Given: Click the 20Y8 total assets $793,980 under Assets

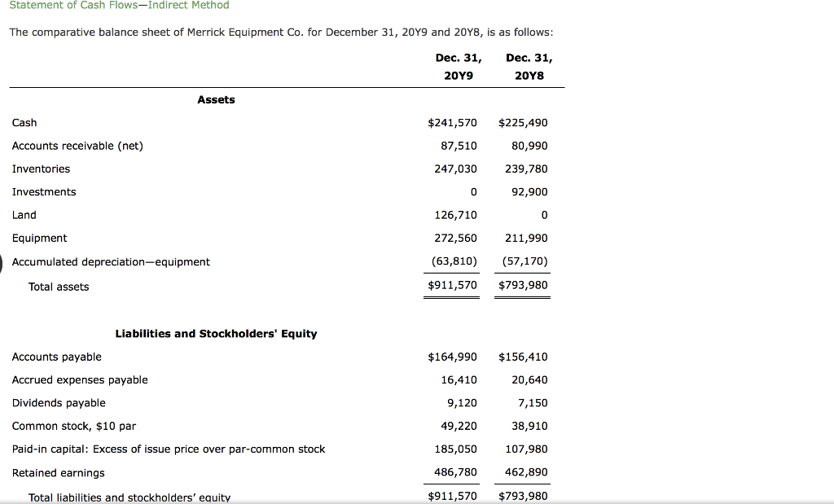Looking at the screenshot, I should tap(523, 286).
